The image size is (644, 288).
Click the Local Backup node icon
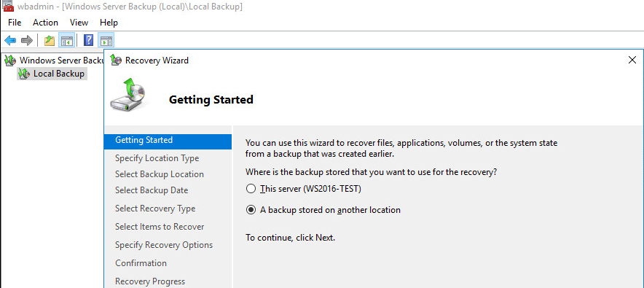(x=24, y=74)
